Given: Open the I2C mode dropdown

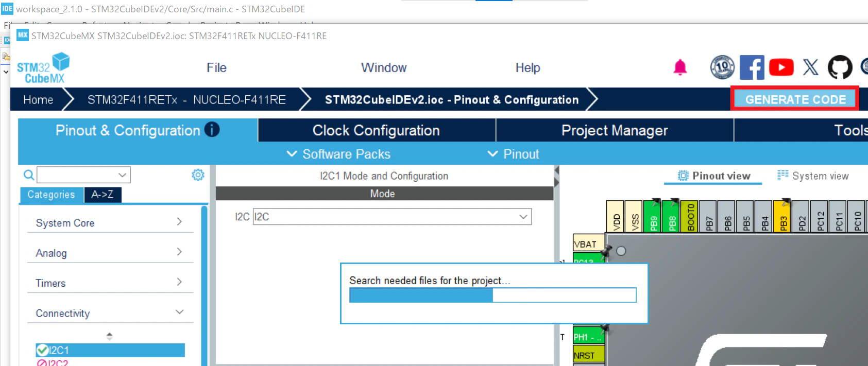Looking at the screenshot, I should [x=392, y=217].
